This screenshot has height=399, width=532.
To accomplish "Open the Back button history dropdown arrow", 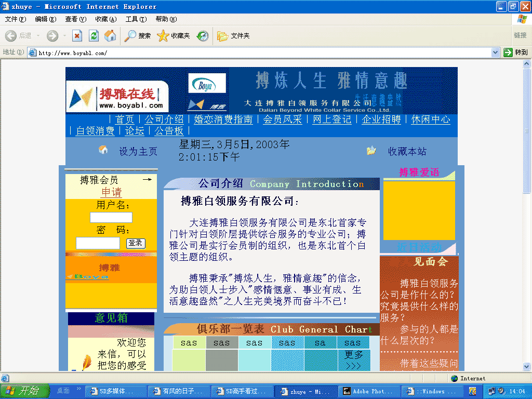I will pos(38,36).
